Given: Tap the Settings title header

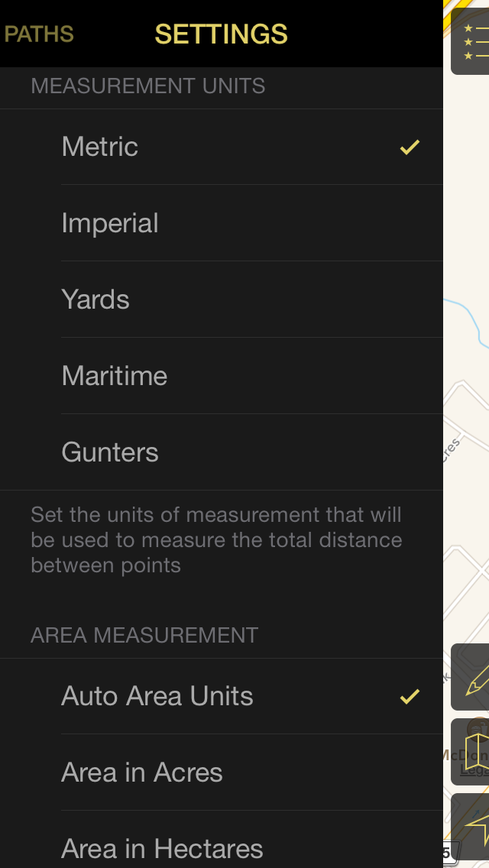Looking at the screenshot, I should point(221,34).
